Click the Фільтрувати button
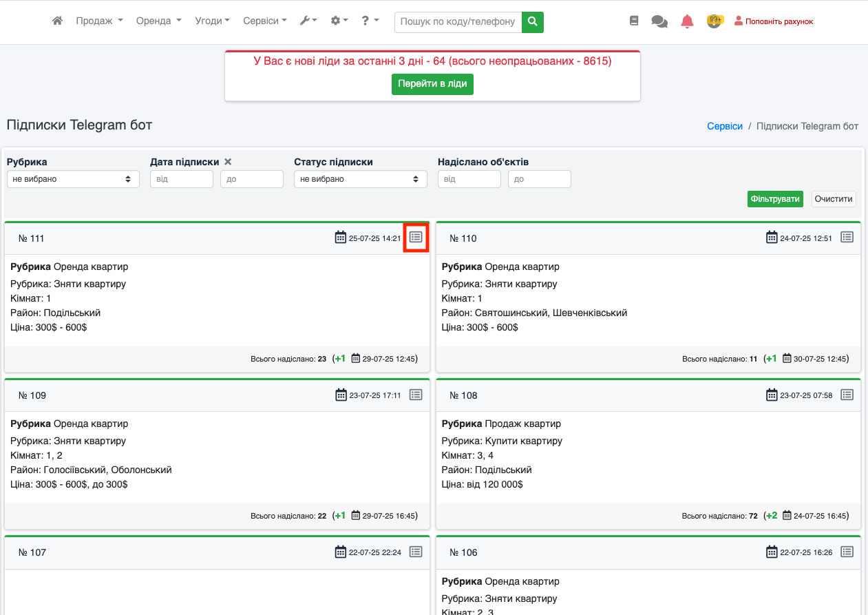The width and height of the screenshot is (868, 615). tap(775, 199)
